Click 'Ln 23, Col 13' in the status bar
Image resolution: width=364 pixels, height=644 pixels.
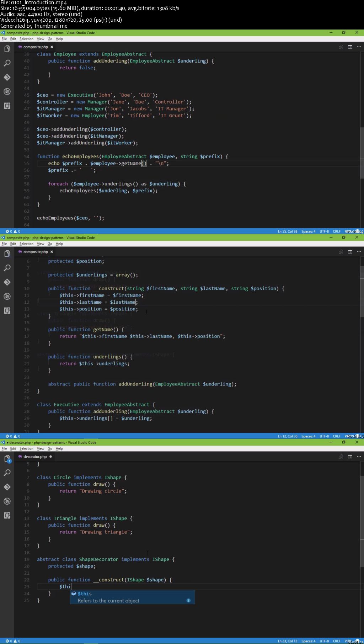pos(288,641)
